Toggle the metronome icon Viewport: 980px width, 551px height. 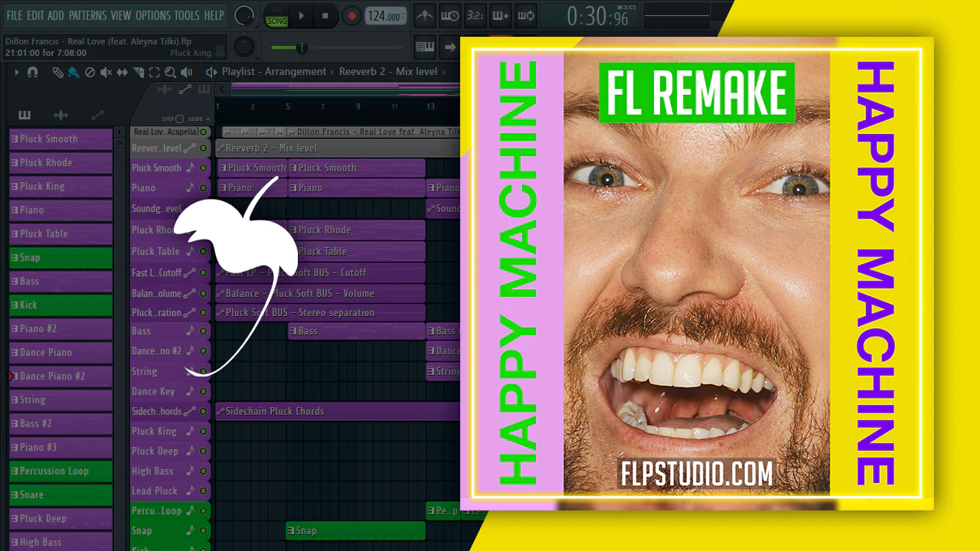(x=424, y=16)
